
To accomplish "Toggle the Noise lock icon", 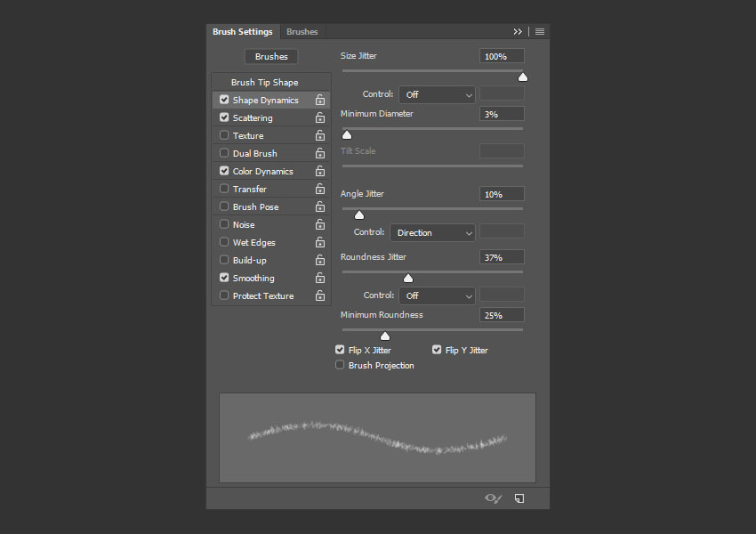I will pyautogui.click(x=320, y=225).
